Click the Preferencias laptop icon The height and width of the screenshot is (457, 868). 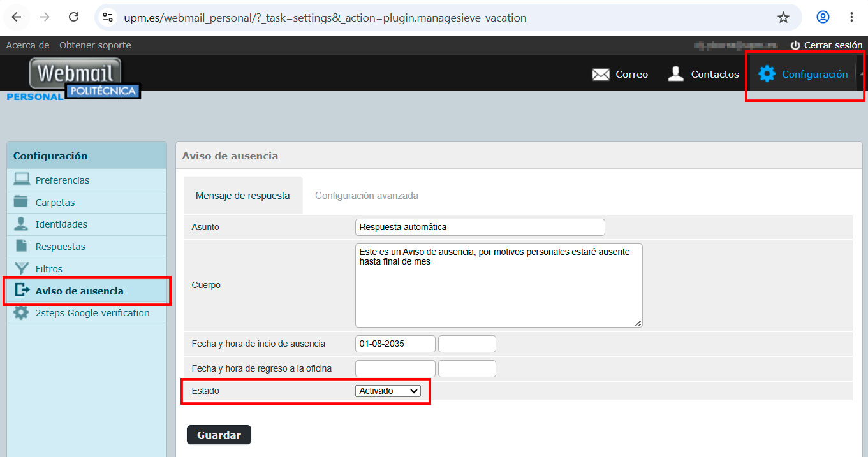click(22, 180)
